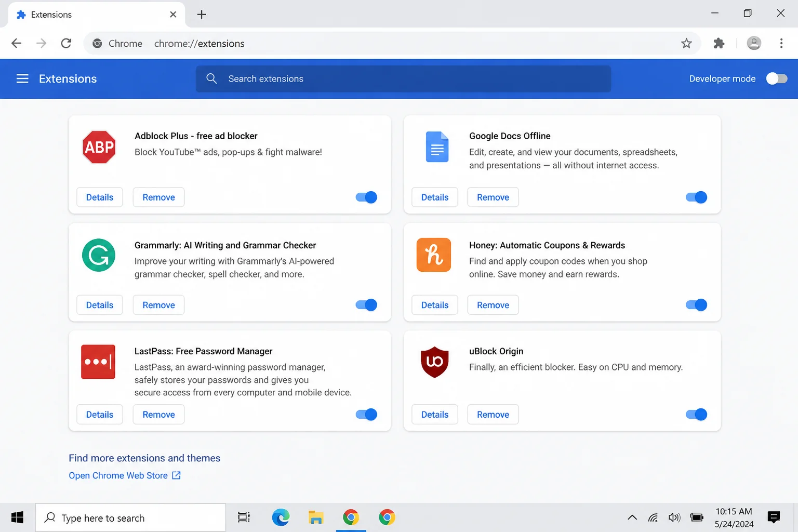Click 'Grammarly: AI Writing and Grammar Checker' title
The height and width of the screenshot is (532, 798).
tap(225, 245)
